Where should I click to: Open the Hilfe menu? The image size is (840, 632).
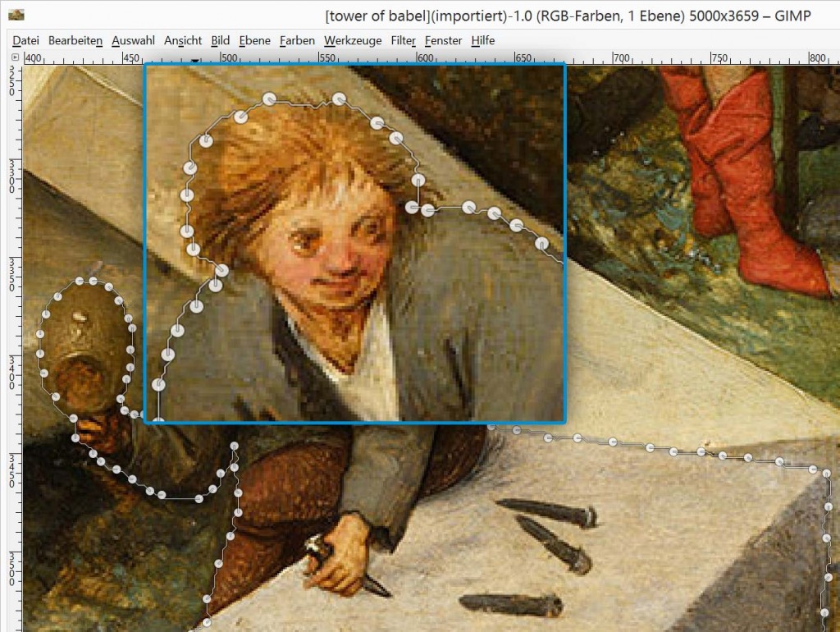coord(482,40)
